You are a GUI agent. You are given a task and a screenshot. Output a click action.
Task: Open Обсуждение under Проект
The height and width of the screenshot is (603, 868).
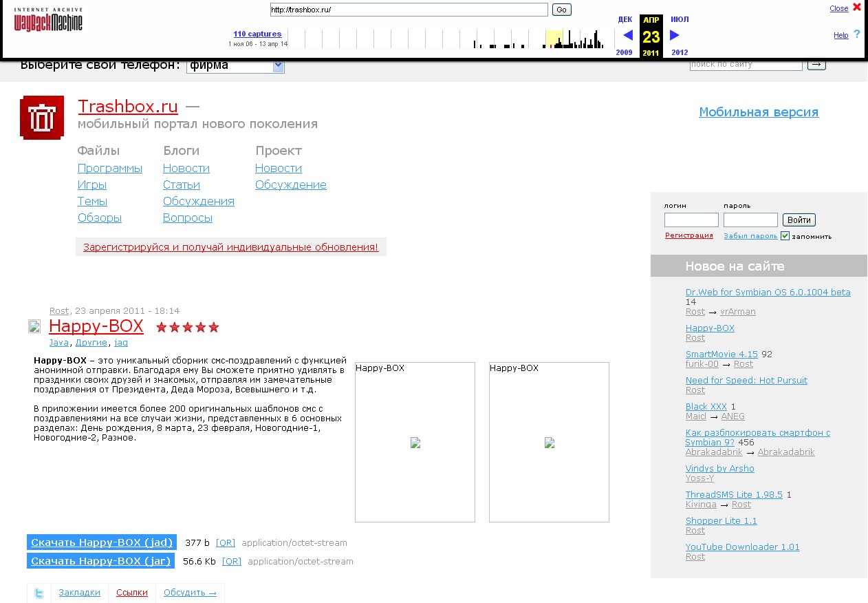pos(291,185)
